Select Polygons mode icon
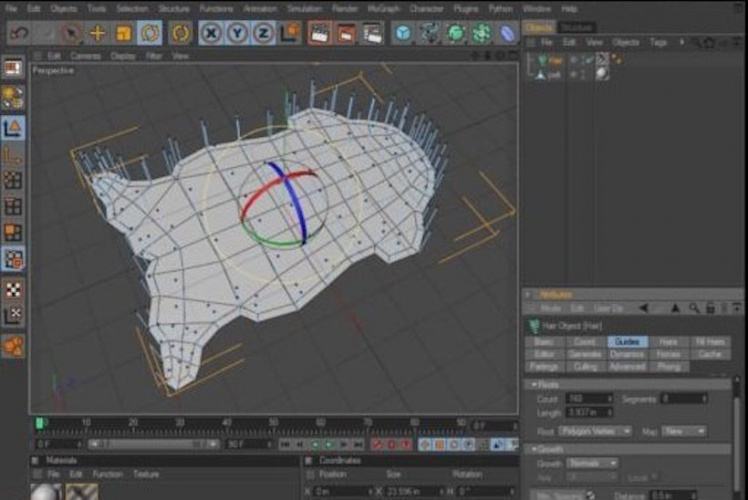This screenshot has width=748, height=500. pos(13,232)
